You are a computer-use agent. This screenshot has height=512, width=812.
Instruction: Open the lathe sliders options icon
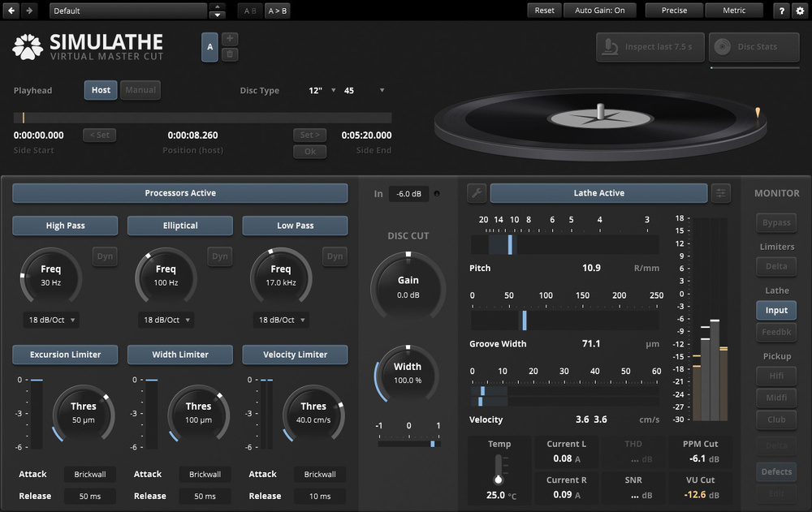(x=721, y=193)
